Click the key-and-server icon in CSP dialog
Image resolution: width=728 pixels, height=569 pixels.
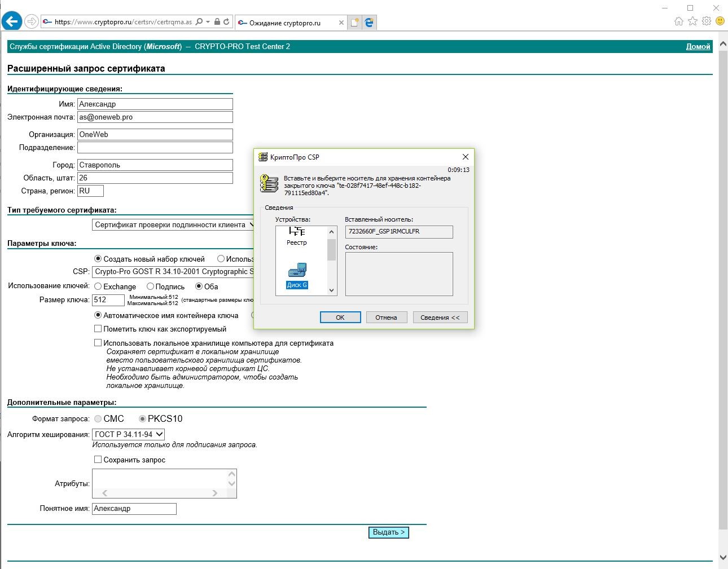(269, 183)
